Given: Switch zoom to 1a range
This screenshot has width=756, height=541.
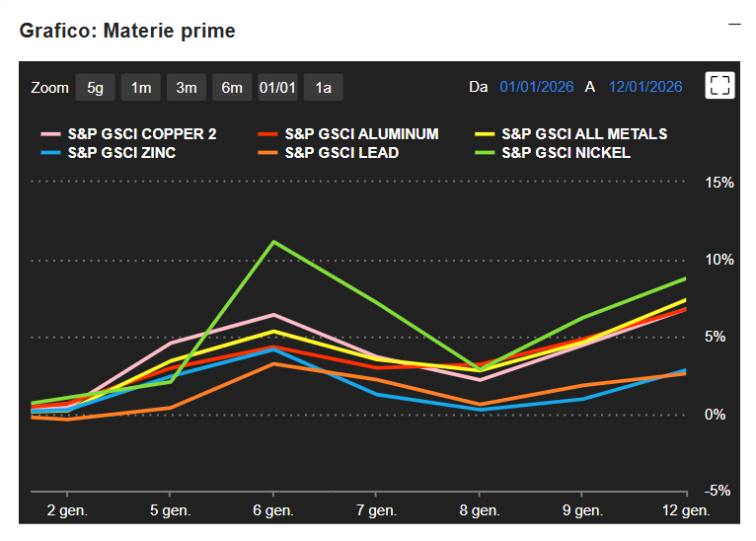Looking at the screenshot, I should tap(323, 87).
